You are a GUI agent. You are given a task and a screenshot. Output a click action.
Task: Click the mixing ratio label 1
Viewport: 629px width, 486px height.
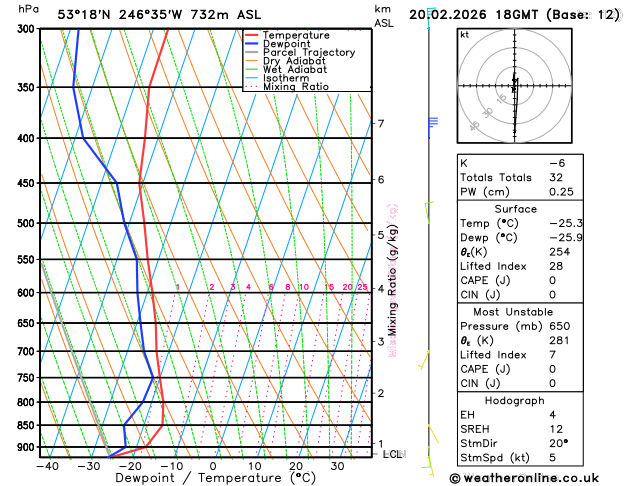coord(178,287)
